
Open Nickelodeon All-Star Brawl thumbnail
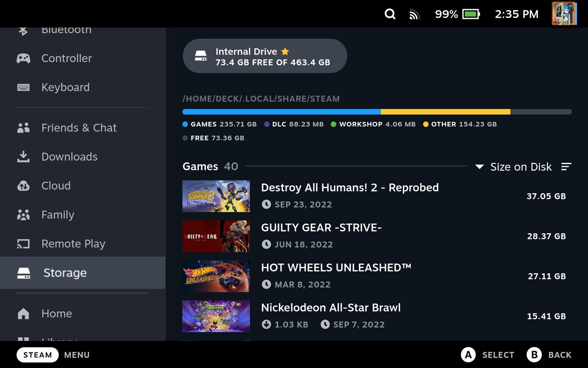pos(216,316)
